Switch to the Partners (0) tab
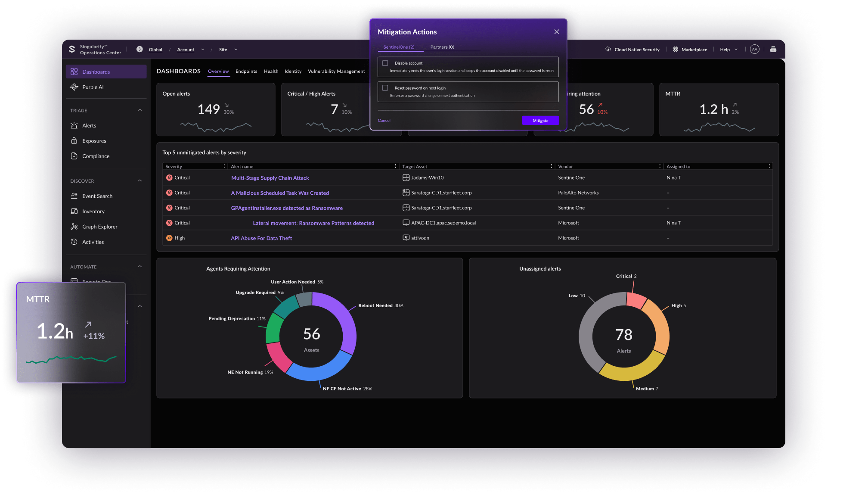The image size is (868, 495). [442, 47]
